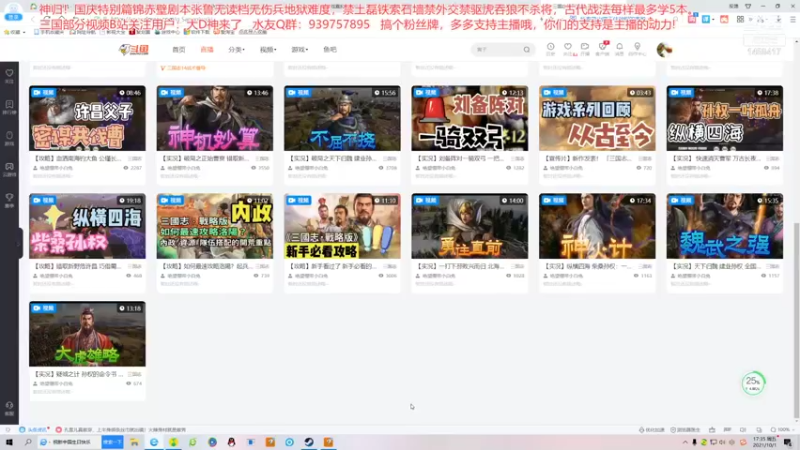Open the 首页 home tab

point(179,49)
